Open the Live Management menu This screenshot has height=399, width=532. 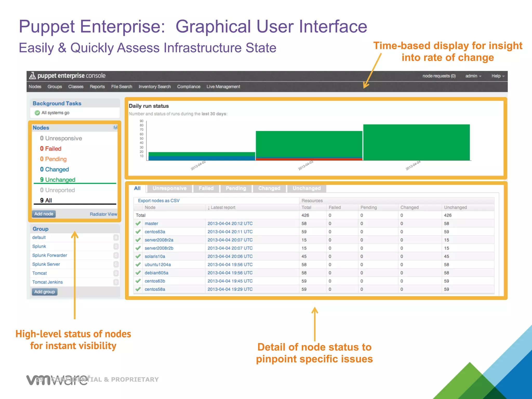(x=223, y=87)
